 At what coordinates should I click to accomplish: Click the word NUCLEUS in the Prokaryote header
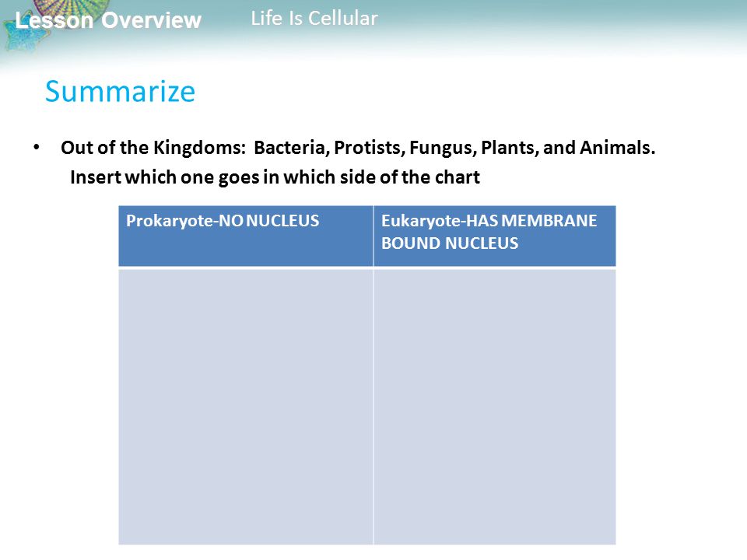coord(282,221)
